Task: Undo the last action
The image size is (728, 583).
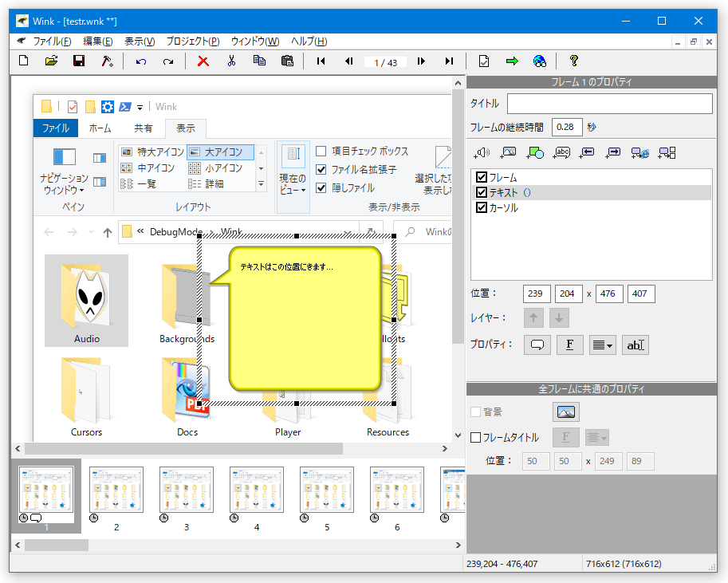Action: pyautogui.click(x=141, y=61)
